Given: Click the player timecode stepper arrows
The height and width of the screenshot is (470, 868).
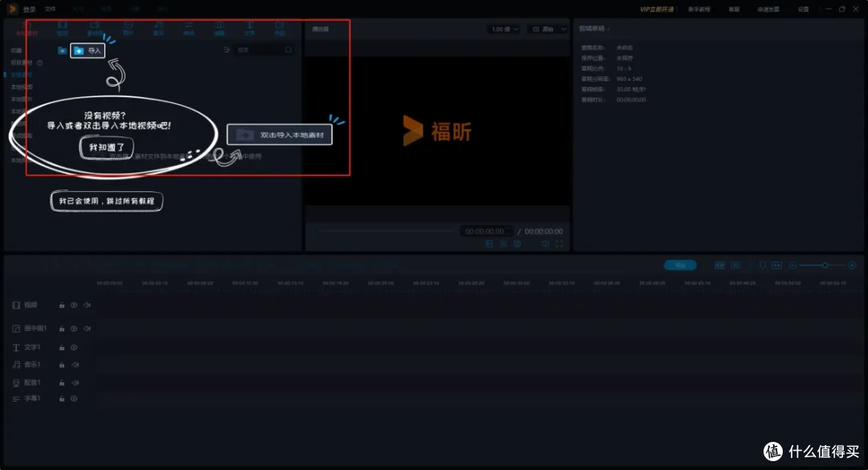Looking at the screenshot, I should tap(510, 231).
